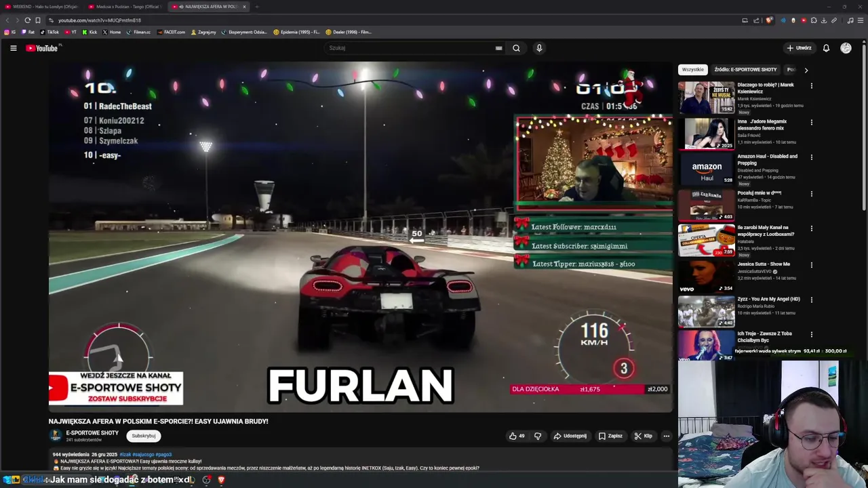
Task: Open the Brave Shields lion icon
Action: coord(768,20)
